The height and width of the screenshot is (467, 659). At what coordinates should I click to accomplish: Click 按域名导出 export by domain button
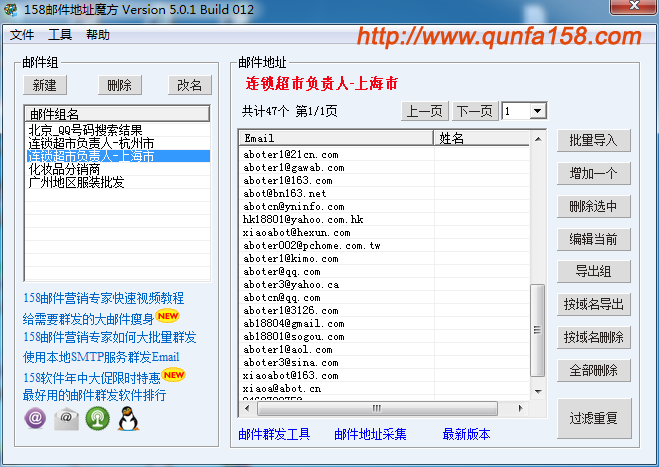[593, 304]
